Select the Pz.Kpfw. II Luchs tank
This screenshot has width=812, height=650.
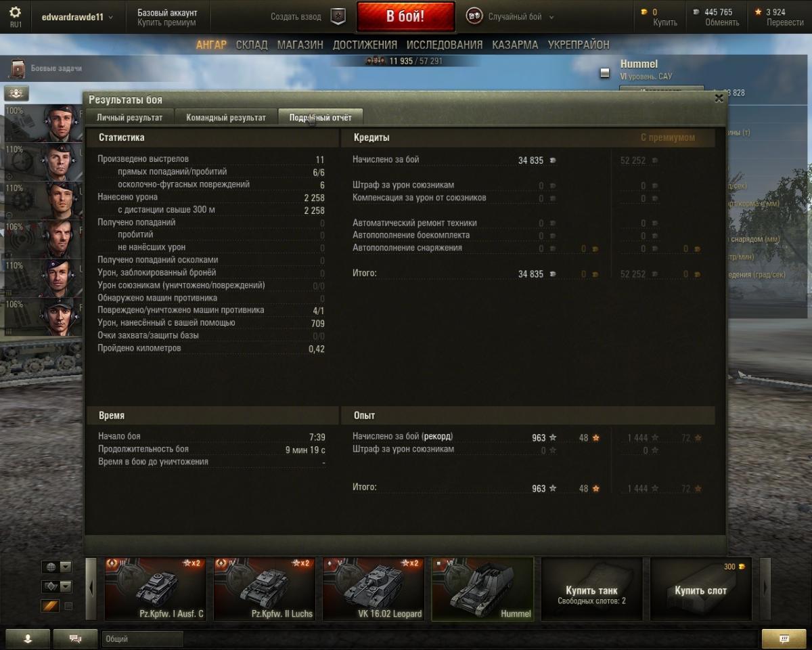[x=265, y=589]
